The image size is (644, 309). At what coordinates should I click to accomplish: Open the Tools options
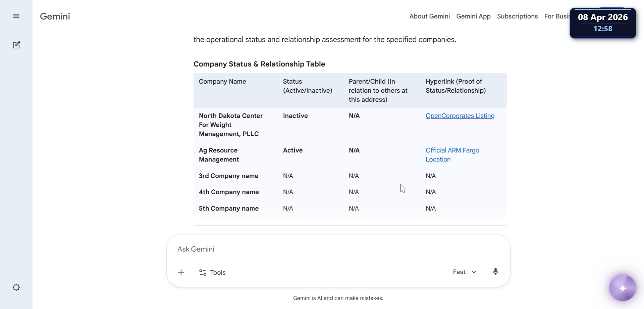pyautogui.click(x=212, y=272)
